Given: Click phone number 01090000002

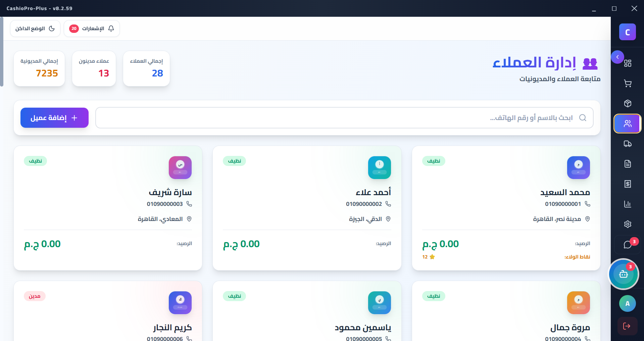Looking at the screenshot, I should (x=364, y=204).
